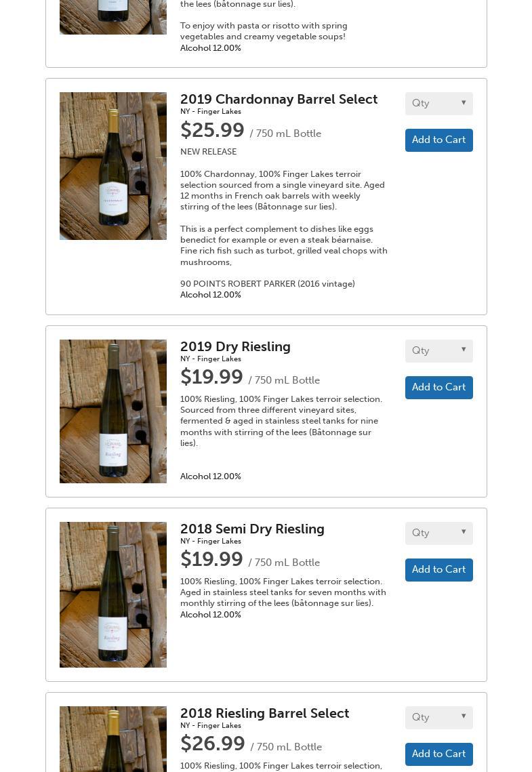Add 2019 Chardonnay Barrel Select to cart

(438, 140)
